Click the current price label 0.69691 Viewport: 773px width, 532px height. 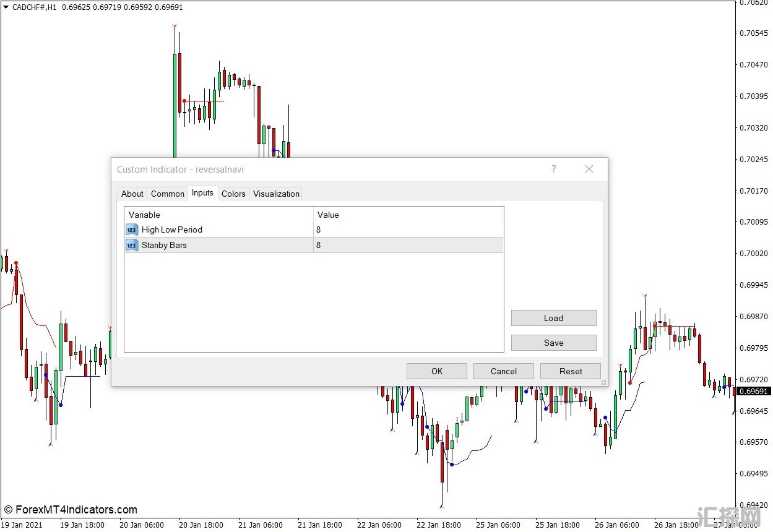click(x=754, y=391)
